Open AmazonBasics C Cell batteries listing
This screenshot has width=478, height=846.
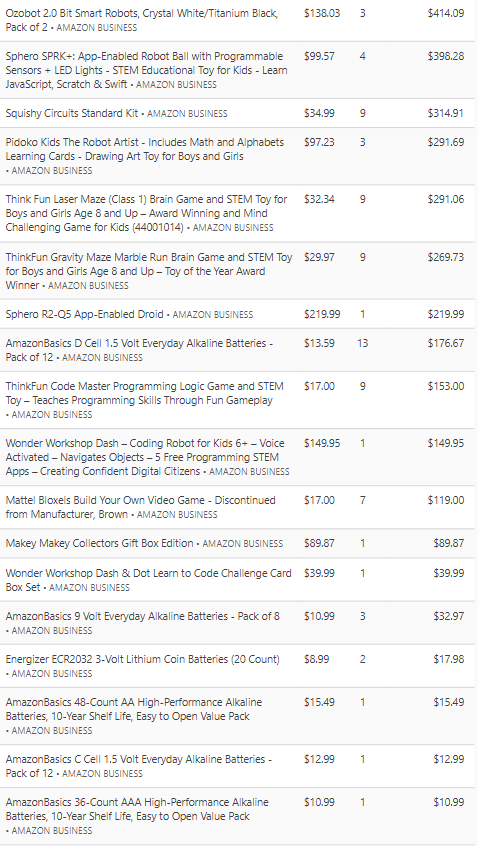[x=139, y=766]
